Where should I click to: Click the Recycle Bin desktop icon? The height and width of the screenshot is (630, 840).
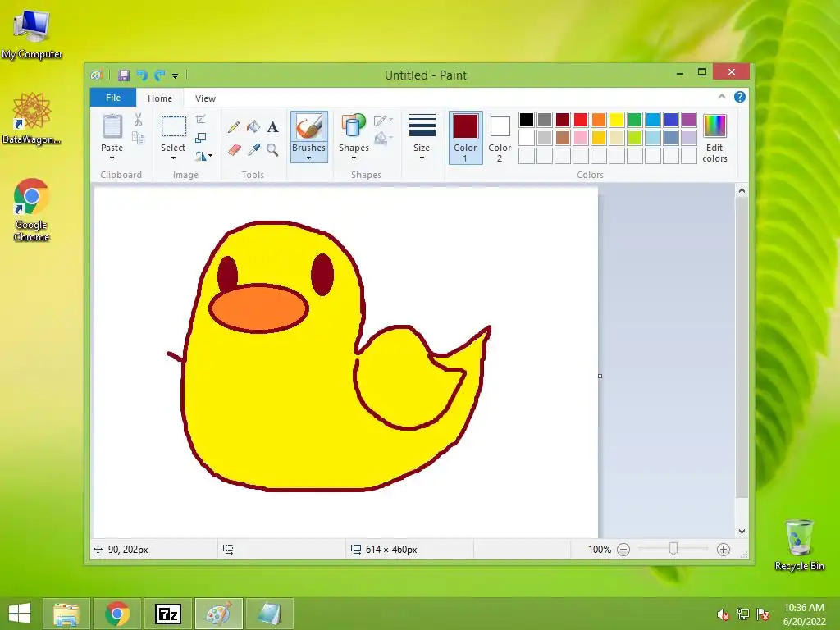point(799,545)
